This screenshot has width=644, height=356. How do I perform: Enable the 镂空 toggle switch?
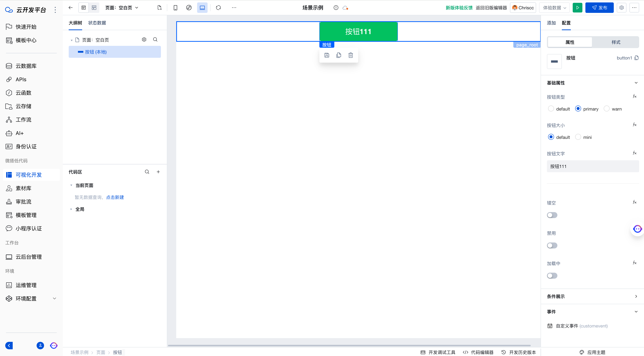(x=552, y=215)
